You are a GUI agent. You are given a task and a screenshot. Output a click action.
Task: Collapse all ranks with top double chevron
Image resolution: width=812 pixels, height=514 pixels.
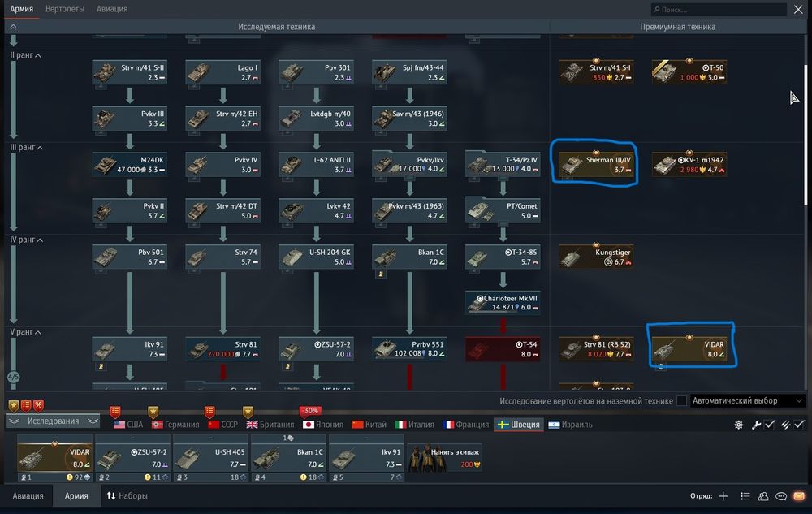coord(14,27)
